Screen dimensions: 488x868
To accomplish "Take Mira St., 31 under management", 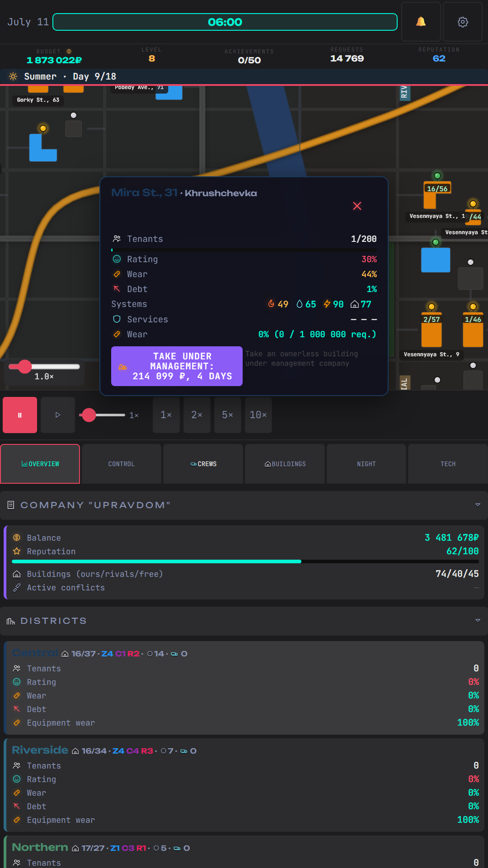I will coord(177,366).
